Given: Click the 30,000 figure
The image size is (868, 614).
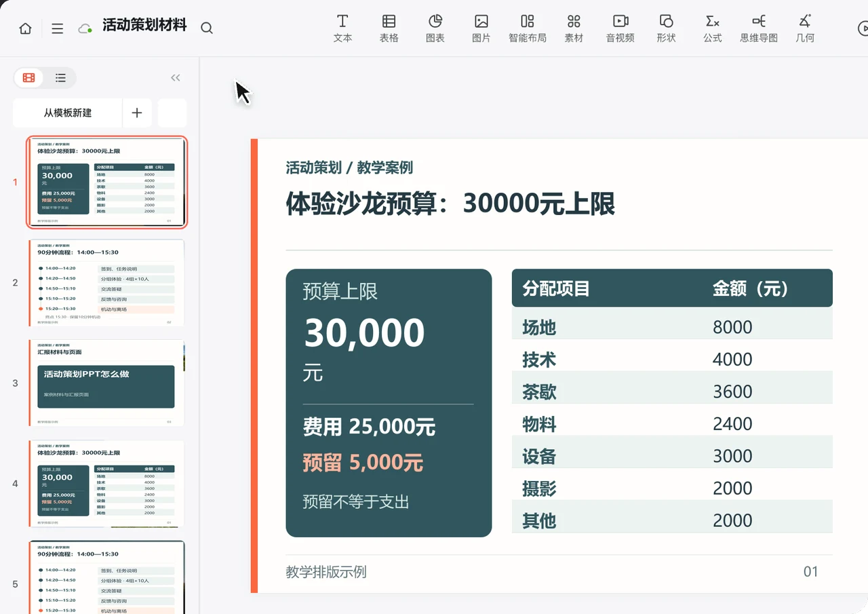Looking at the screenshot, I should [x=364, y=333].
